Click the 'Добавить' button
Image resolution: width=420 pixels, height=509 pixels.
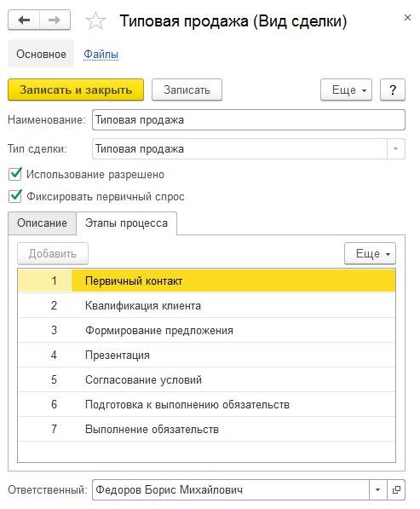53,253
